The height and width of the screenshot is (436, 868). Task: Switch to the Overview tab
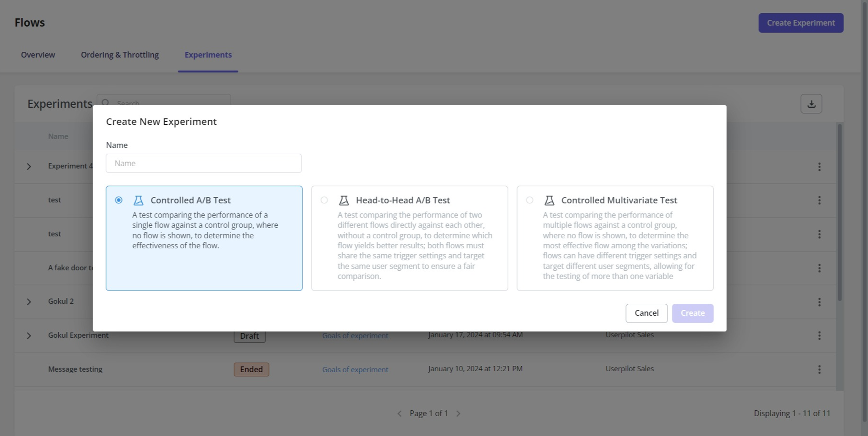[38, 55]
